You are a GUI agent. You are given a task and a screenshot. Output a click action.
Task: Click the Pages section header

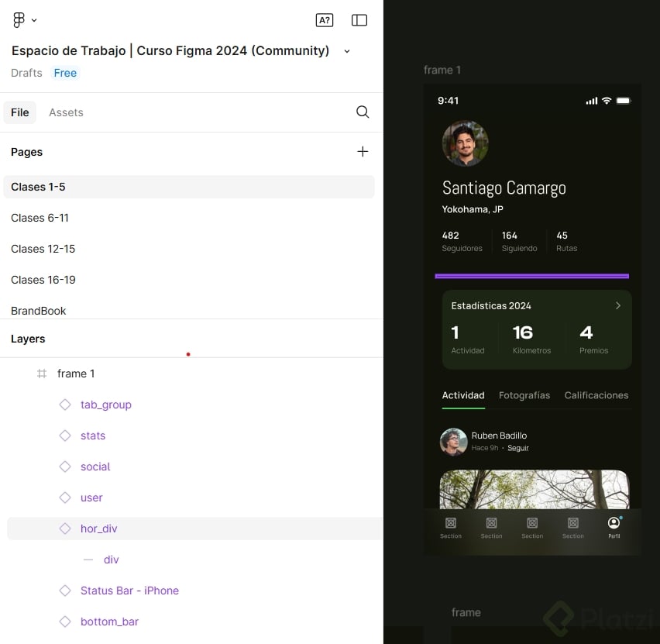click(26, 152)
